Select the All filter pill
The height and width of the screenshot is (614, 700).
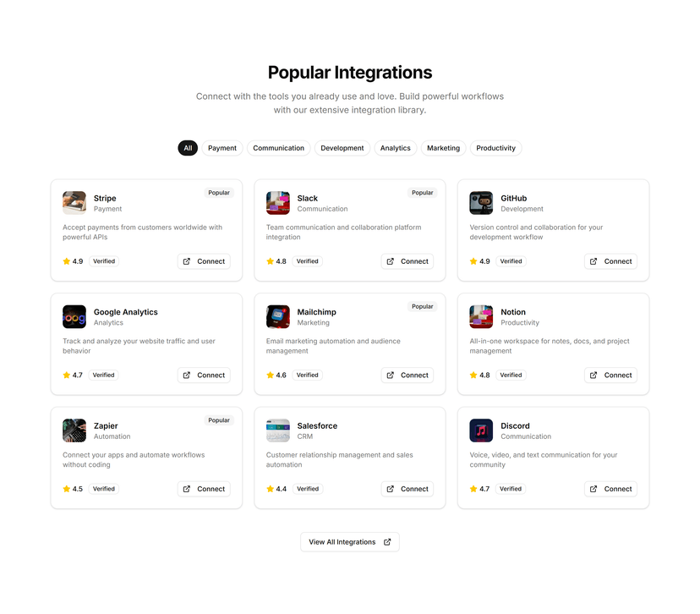[188, 148]
